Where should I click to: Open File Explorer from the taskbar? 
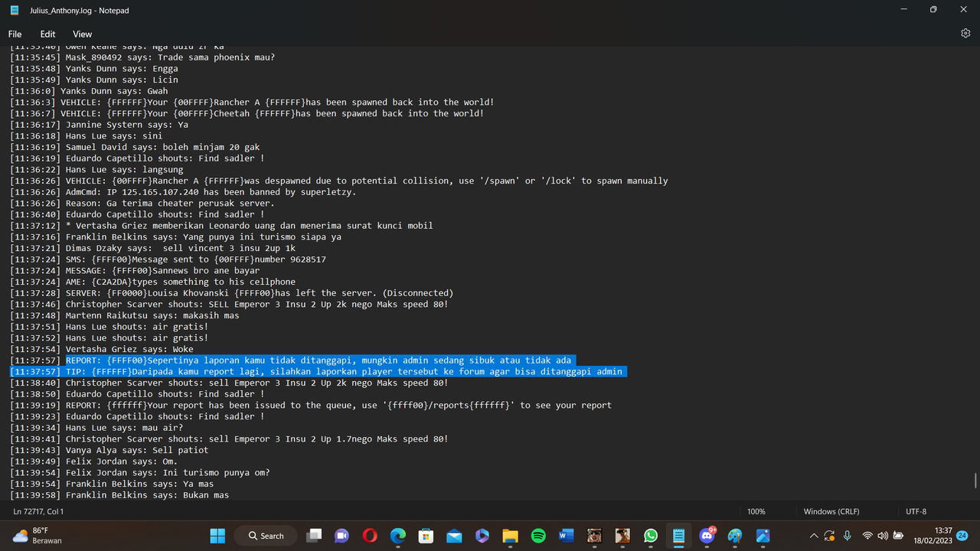(510, 536)
